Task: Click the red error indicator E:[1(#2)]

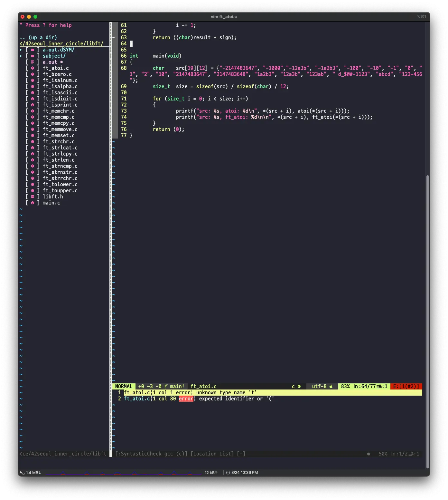Action: coord(406,387)
